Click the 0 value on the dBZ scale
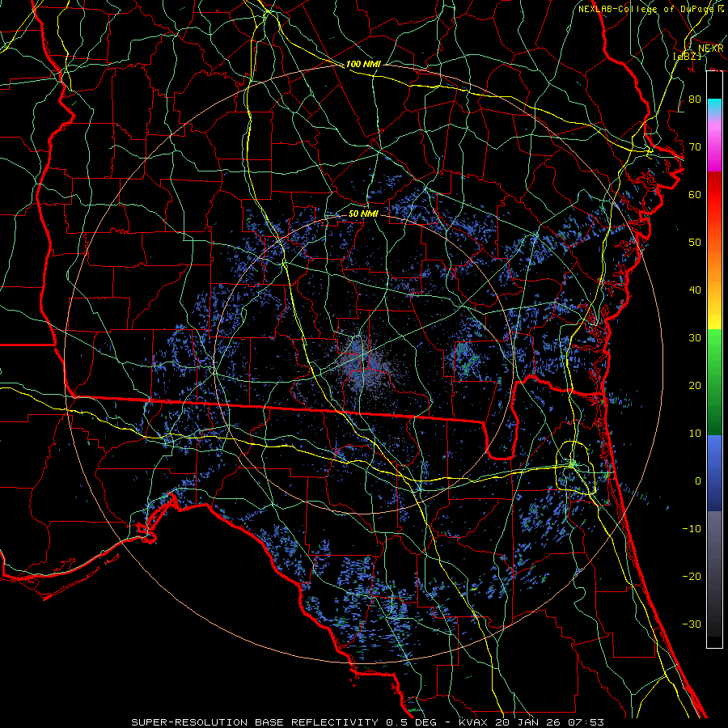The width and height of the screenshot is (728, 728). pos(698,481)
